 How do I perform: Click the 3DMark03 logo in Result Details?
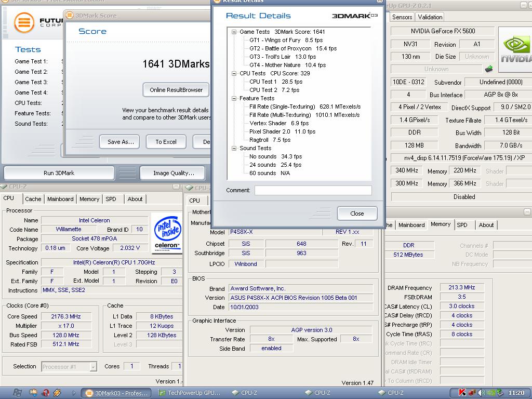click(x=354, y=16)
